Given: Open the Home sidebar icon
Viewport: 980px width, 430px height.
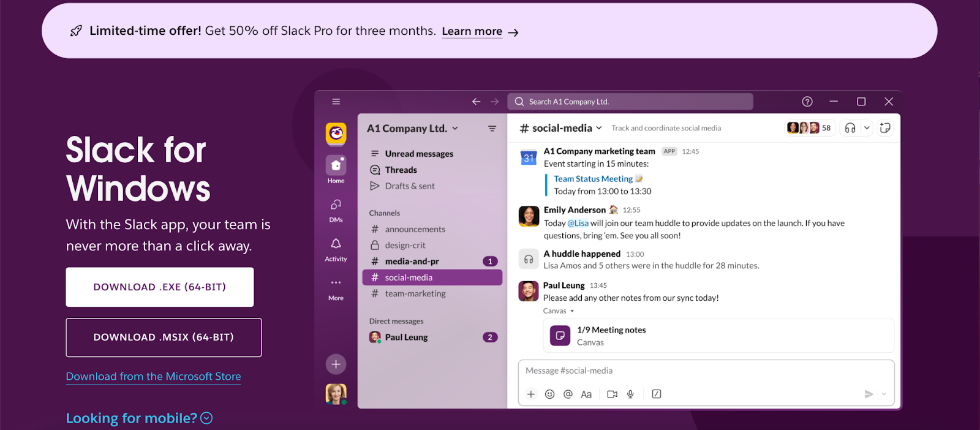Looking at the screenshot, I should click(x=336, y=165).
